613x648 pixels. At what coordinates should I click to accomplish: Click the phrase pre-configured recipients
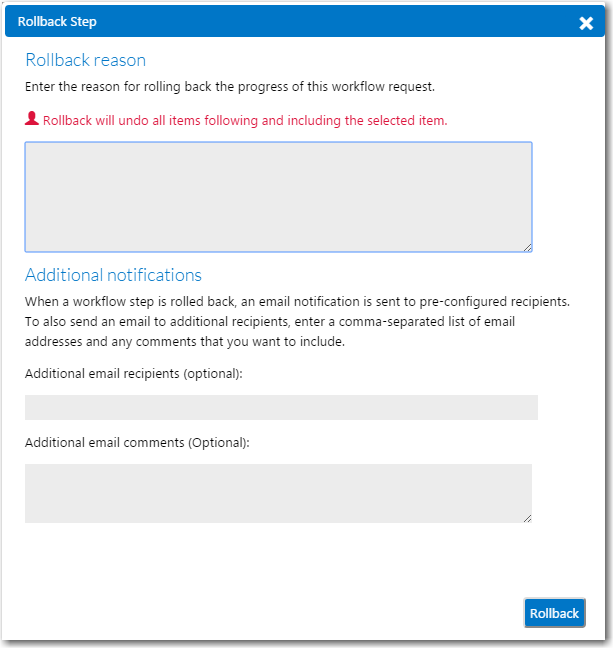[x=494, y=302]
